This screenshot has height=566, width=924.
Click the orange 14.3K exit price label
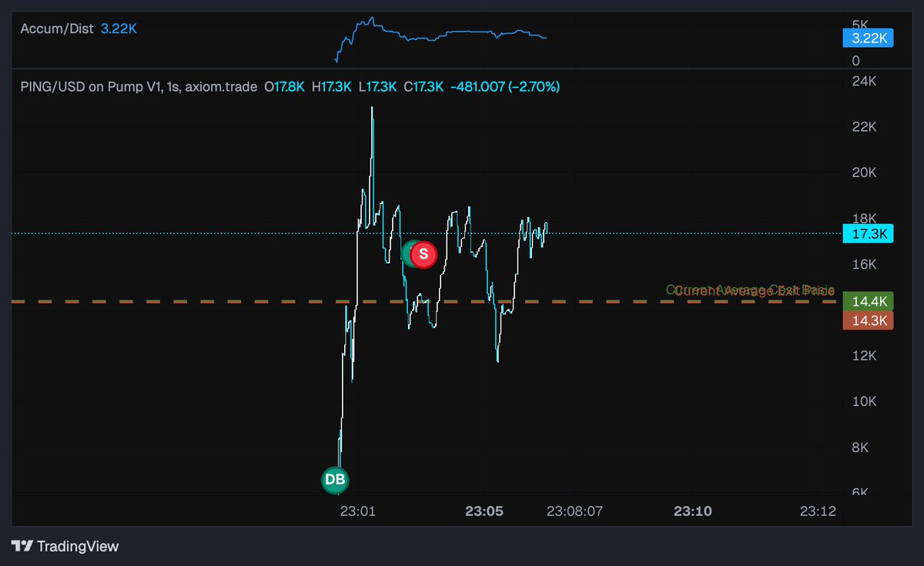tap(868, 320)
